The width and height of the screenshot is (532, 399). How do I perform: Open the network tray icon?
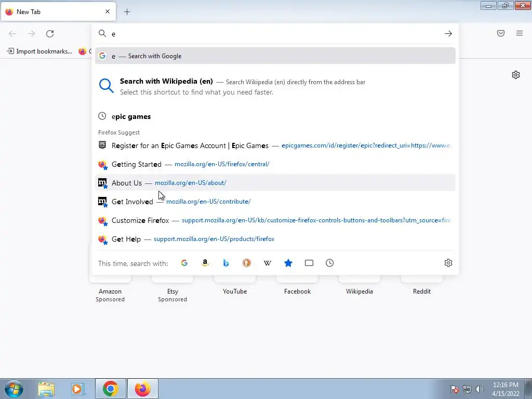[467, 389]
